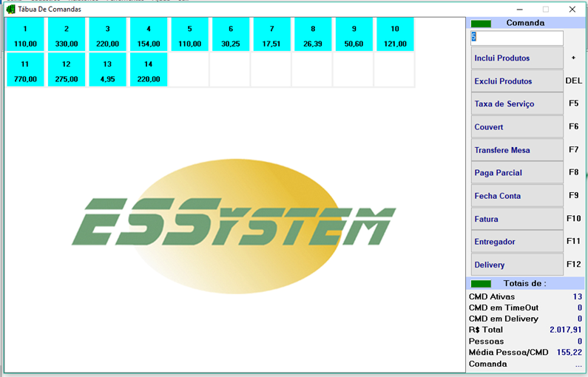Open comanda 11 with value 770,00
The image size is (588, 377).
[x=25, y=71]
